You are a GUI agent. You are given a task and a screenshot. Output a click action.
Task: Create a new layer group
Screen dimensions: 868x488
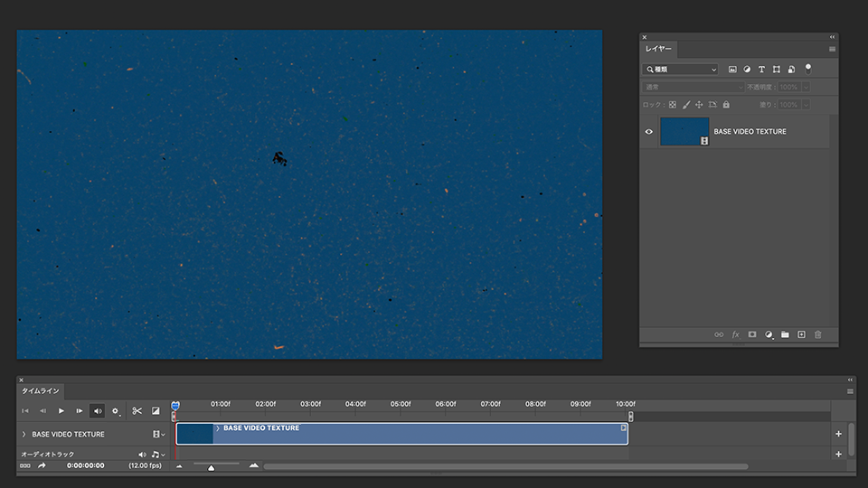coord(785,334)
